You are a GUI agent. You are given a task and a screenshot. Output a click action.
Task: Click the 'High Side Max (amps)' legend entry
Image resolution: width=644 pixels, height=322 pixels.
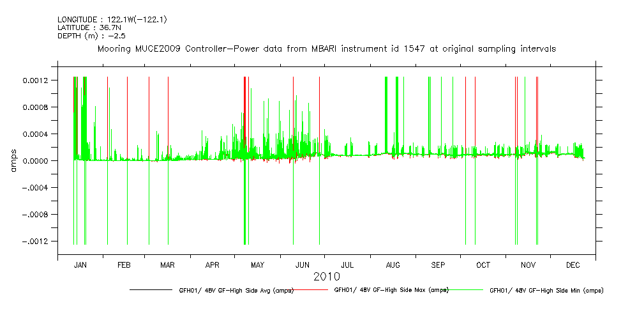(391, 290)
